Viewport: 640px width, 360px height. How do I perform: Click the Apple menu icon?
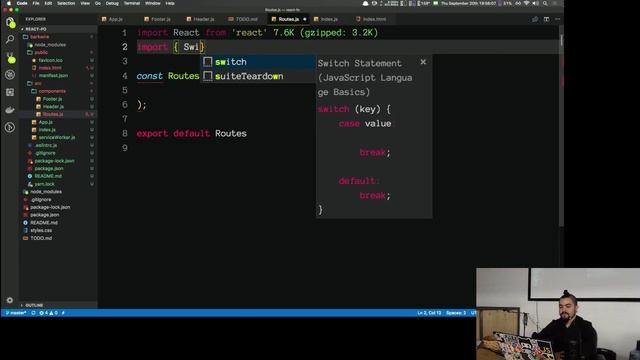pyautogui.click(x=8, y=3)
